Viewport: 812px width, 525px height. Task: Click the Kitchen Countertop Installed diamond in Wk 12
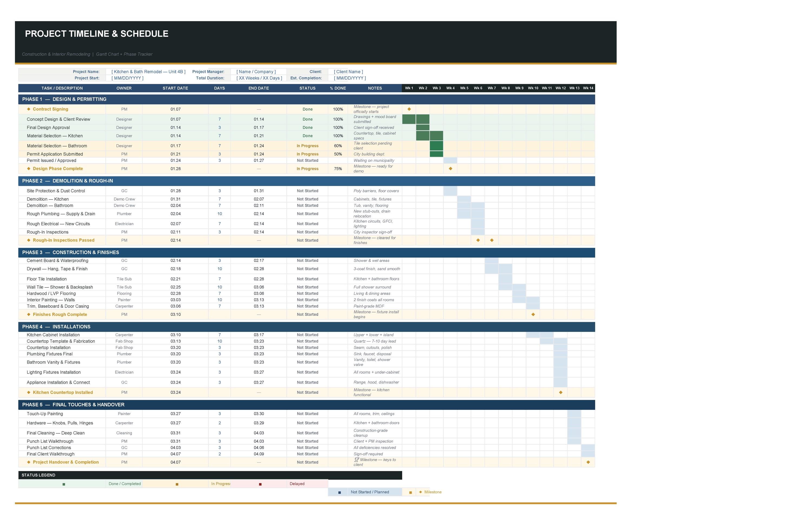[561, 392]
